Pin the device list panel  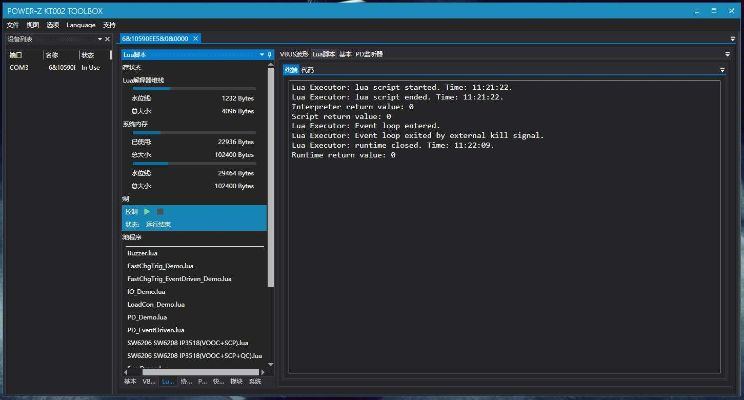pyautogui.click(x=100, y=39)
